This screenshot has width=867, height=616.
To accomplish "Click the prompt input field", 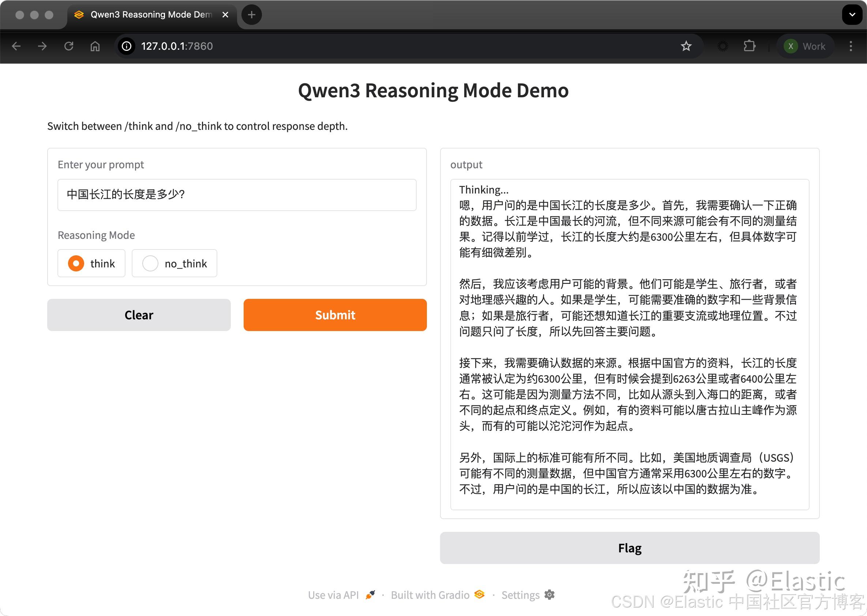I will click(237, 194).
